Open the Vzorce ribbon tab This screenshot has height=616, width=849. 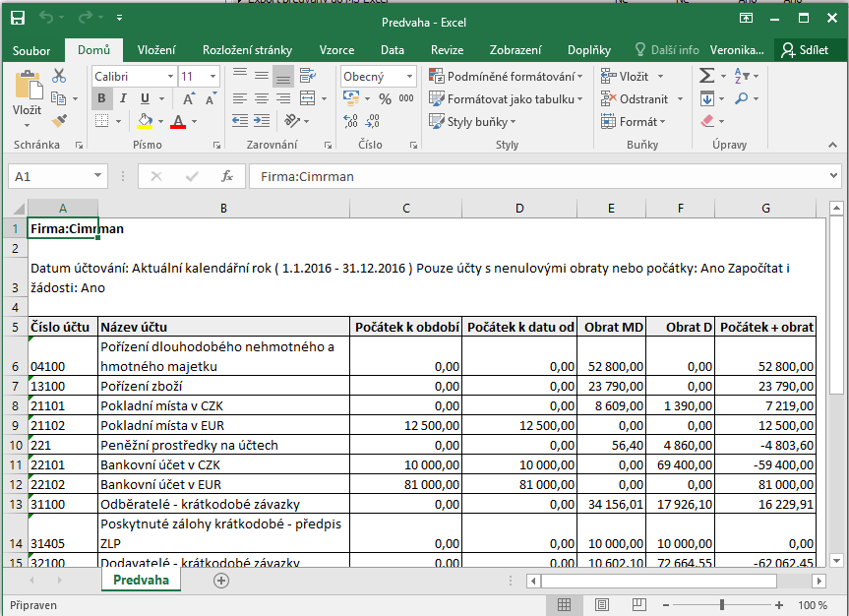click(x=336, y=50)
